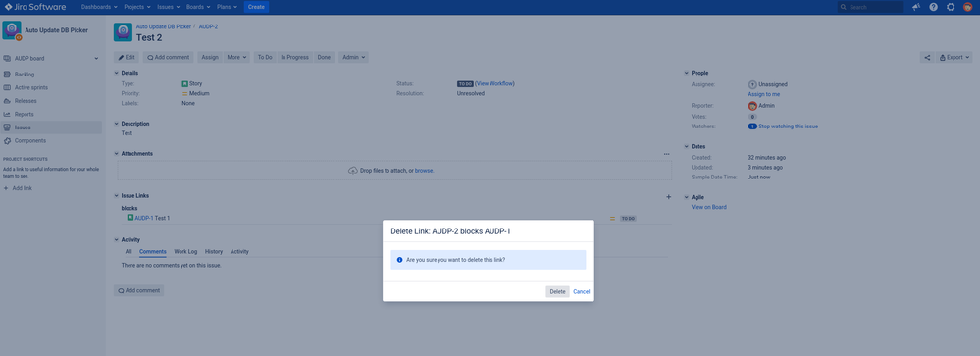Add issue link with plus icon
Image resolution: width=980 pixels, height=356 pixels.
(668, 197)
